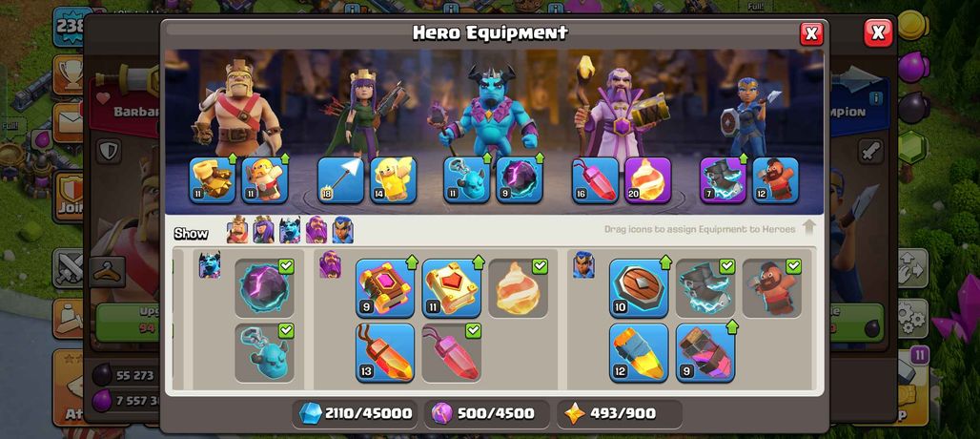This screenshot has height=439, width=980.
Task: Toggle Grand Warden filter in Show row
Action: click(x=316, y=230)
